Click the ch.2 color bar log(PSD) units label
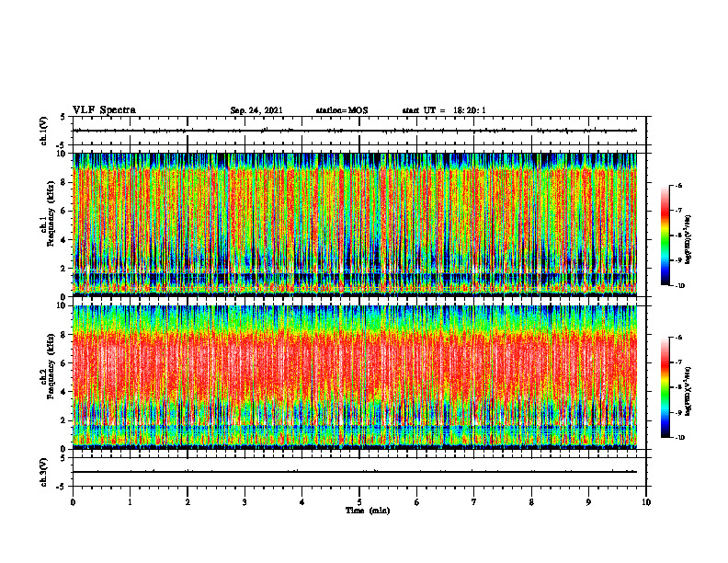 tap(688, 391)
